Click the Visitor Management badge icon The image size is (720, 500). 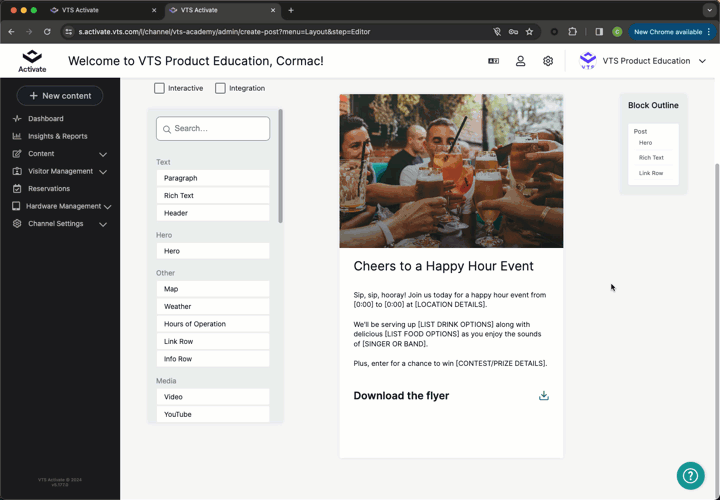pyautogui.click(x=17, y=171)
